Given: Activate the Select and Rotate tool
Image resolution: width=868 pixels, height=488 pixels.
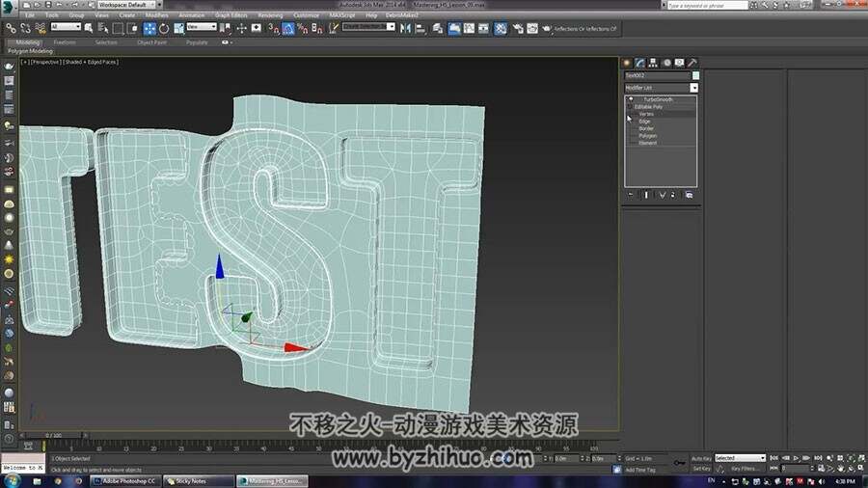Looking at the screenshot, I should 164,28.
